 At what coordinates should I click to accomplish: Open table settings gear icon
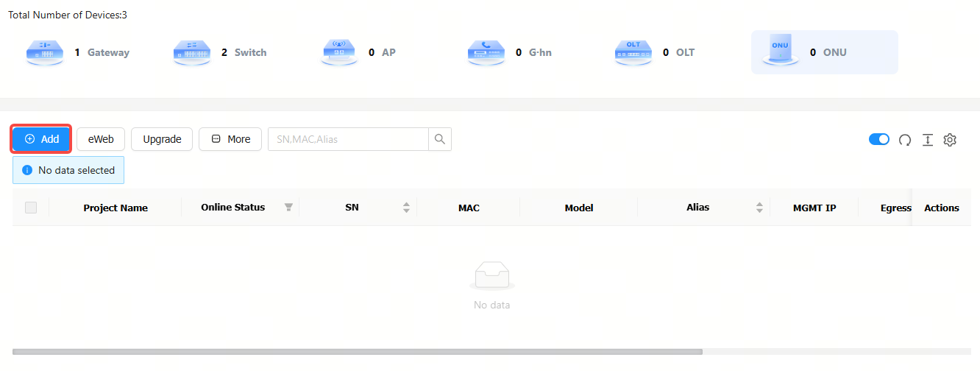click(950, 140)
